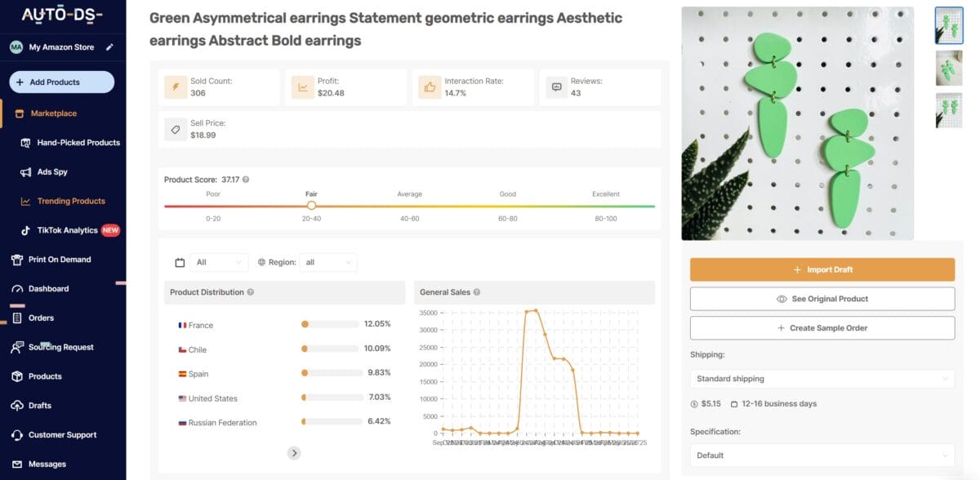This screenshot has width=980, height=480.
Task: Click the Product Distribution info icon
Action: 251,292
